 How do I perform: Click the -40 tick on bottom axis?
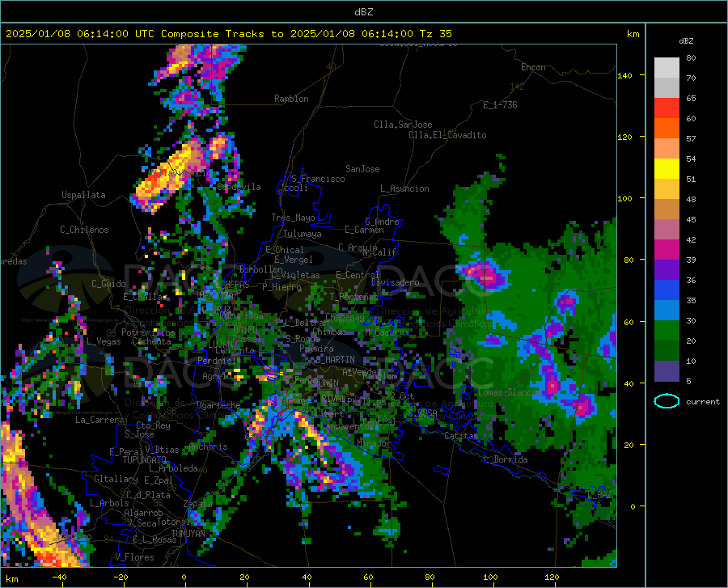click(x=59, y=577)
